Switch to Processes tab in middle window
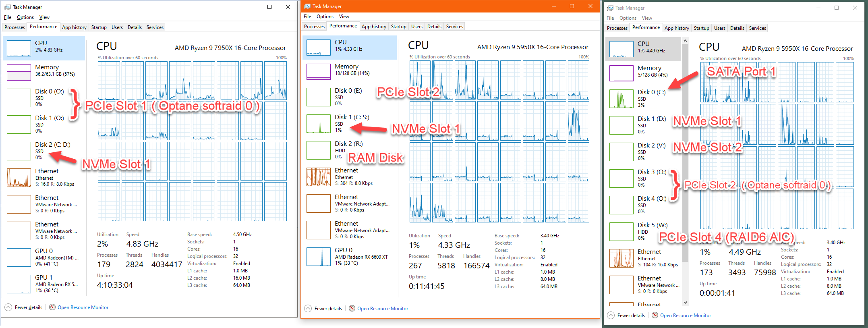 (x=315, y=27)
